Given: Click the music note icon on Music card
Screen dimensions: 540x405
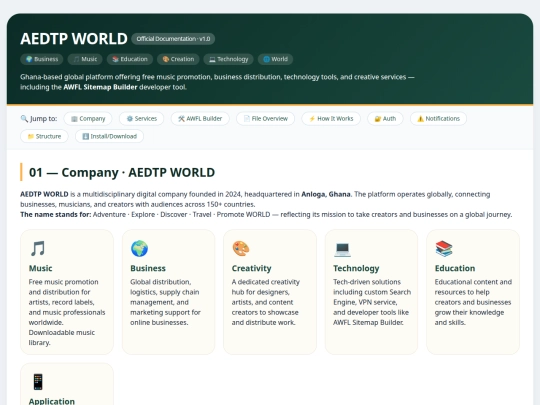Looking at the screenshot, I should [x=38, y=248].
